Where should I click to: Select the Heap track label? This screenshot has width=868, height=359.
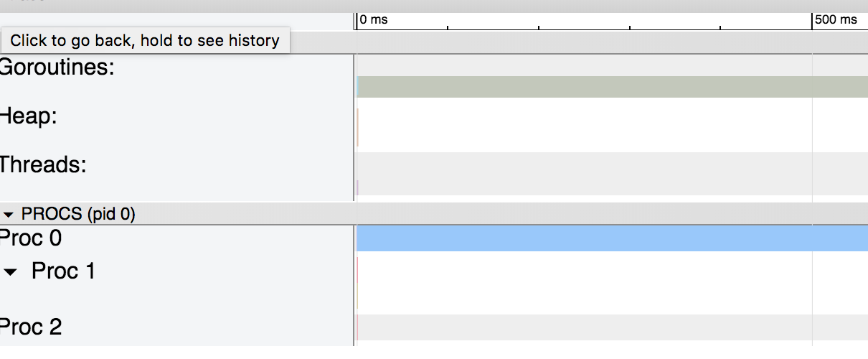(x=29, y=116)
